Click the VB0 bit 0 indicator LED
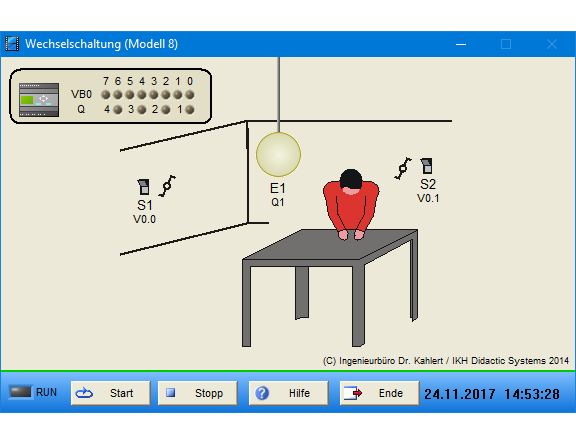This screenshot has width=576, height=443. 190,95
